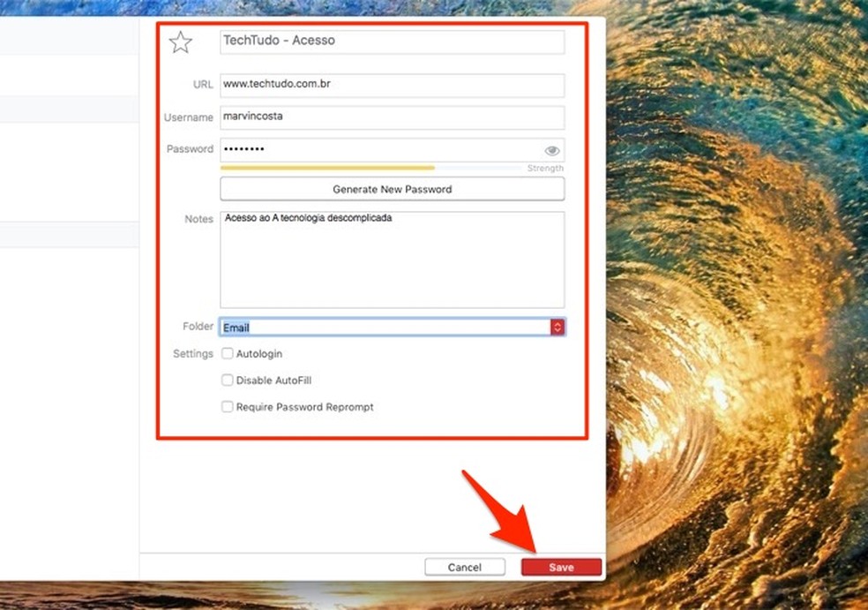The image size is (868, 610).
Task: Enable the Autologin checkbox
Action: (x=228, y=354)
